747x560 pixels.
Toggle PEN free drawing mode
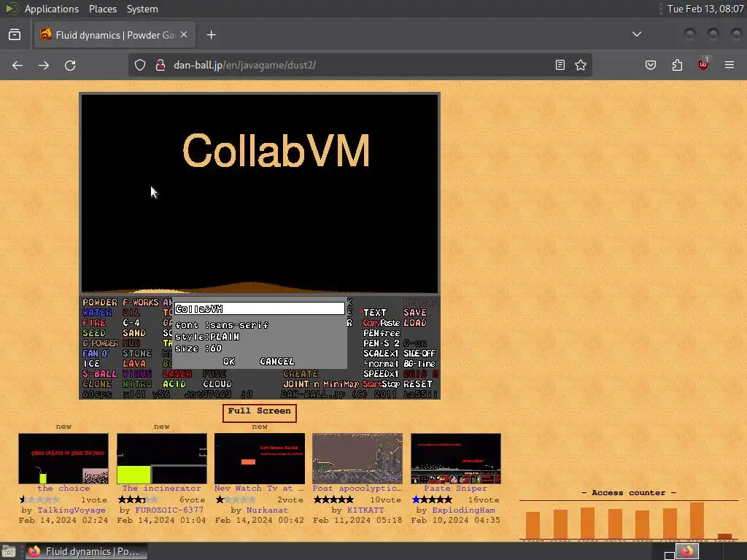[x=381, y=333]
